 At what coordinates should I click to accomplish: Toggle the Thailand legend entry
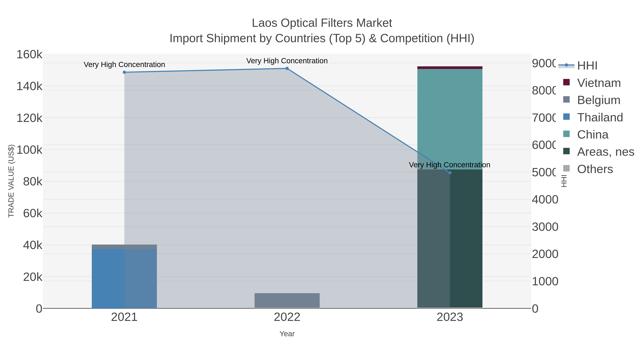[593, 117]
